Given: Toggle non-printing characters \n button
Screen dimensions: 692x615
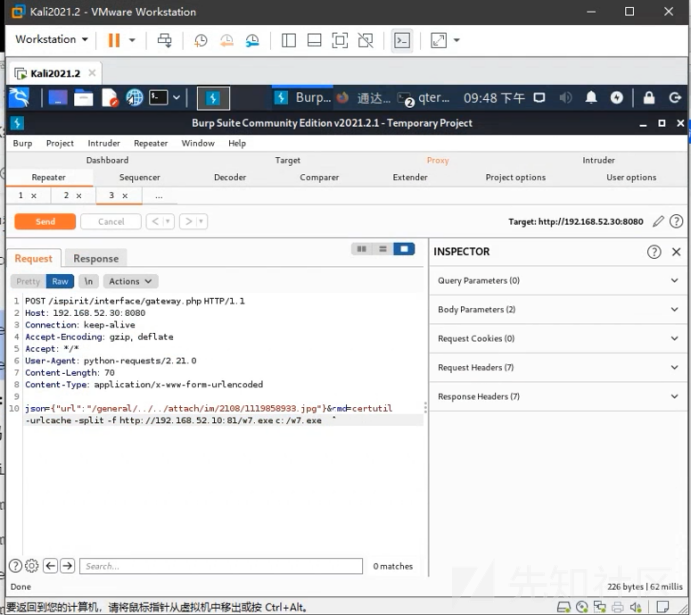Looking at the screenshot, I should (x=88, y=281).
